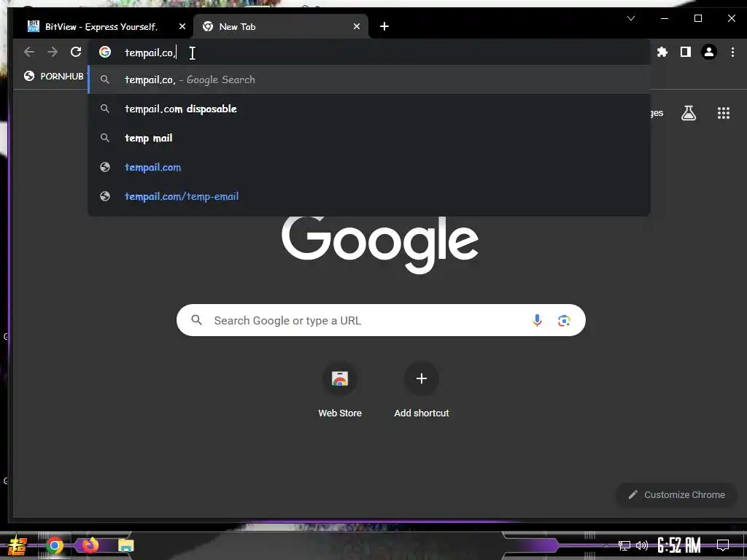Image resolution: width=747 pixels, height=560 pixels.
Task: Open a new tab with plus button
Action: pos(384,26)
